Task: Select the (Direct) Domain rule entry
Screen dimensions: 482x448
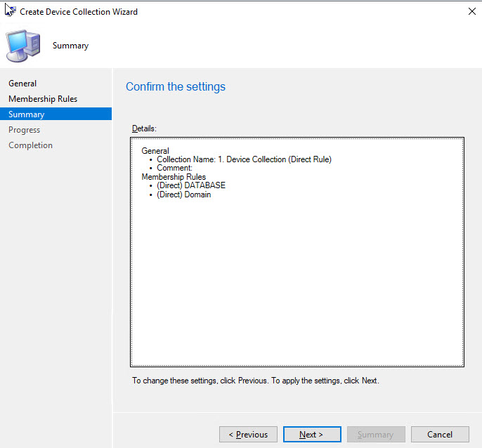Action: 183,195
